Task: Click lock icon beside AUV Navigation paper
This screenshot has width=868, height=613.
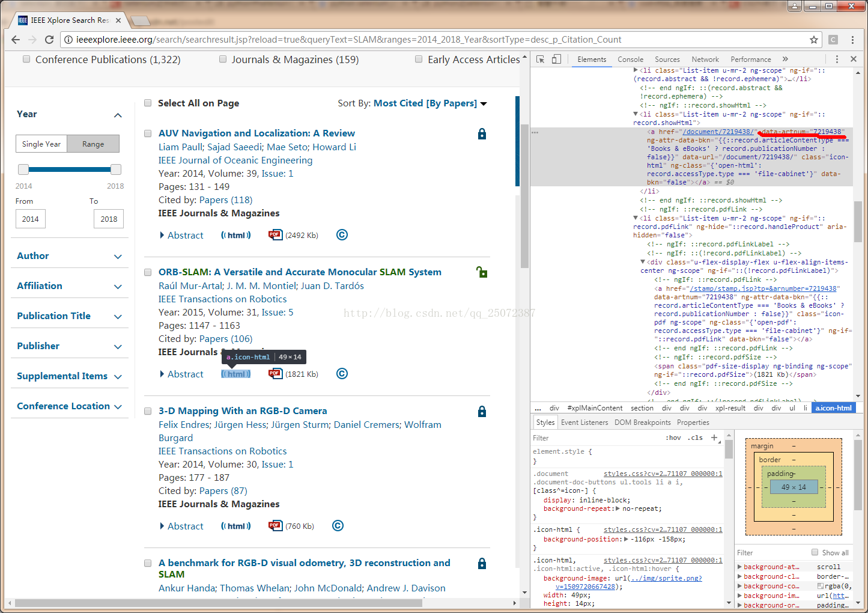Action: [x=482, y=133]
